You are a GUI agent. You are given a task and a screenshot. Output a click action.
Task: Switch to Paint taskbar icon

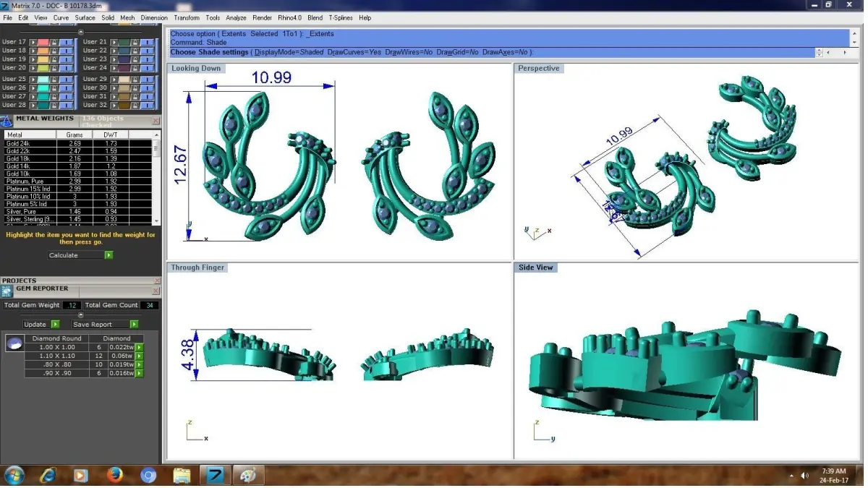pos(248,475)
